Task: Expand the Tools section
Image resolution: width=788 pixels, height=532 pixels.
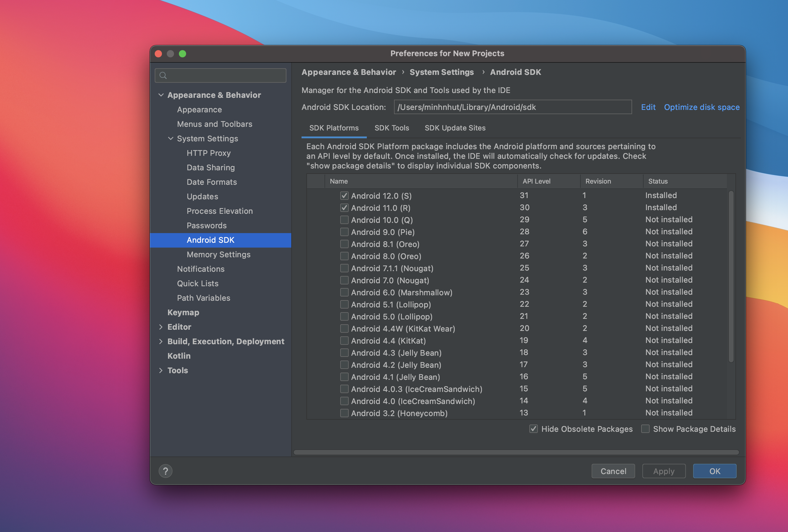Action: (x=161, y=370)
